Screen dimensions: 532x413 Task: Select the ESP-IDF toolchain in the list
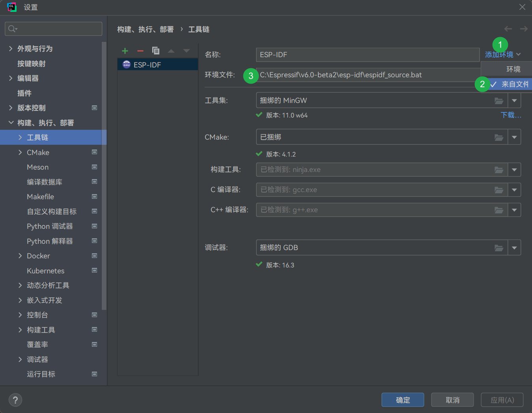158,65
